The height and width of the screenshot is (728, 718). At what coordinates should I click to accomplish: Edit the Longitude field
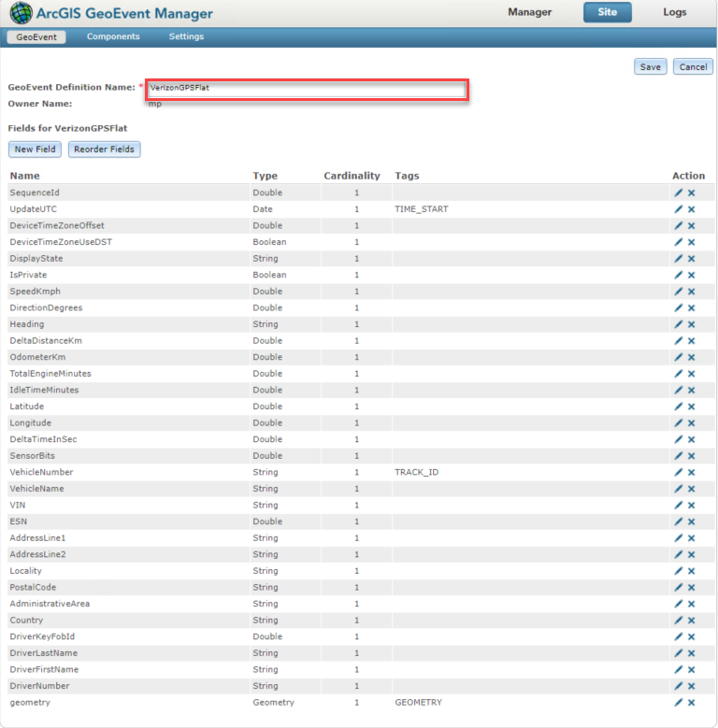point(679,423)
